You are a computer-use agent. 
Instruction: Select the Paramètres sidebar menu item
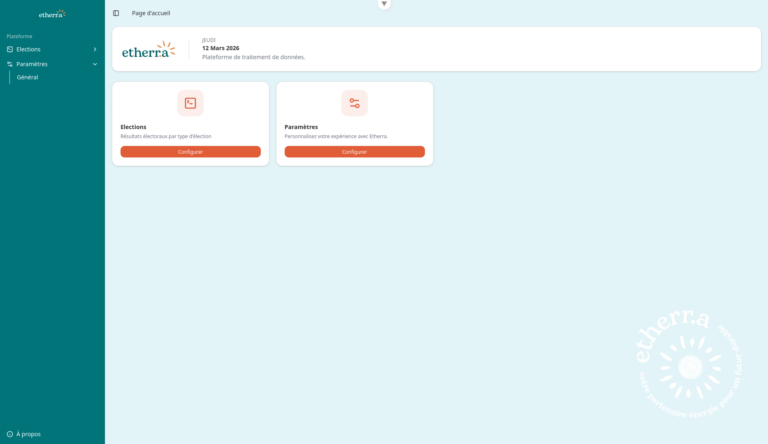click(x=32, y=64)
